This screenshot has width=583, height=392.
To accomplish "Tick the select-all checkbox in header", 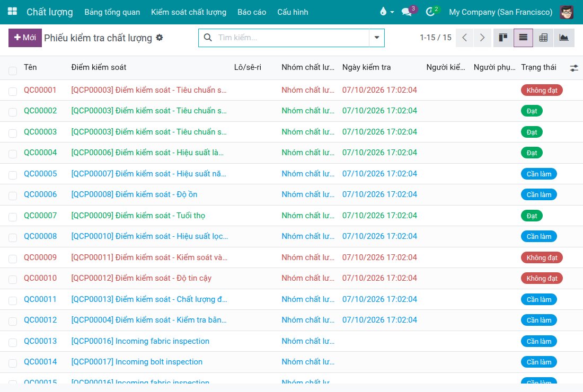I will click(13, 70).
